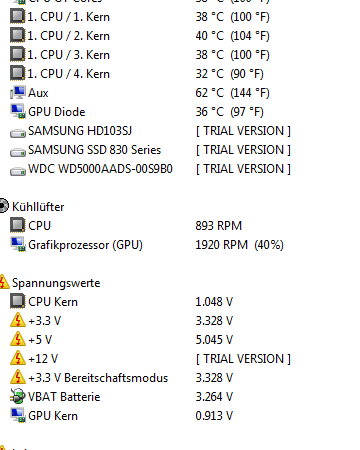
Task: Click the WDC WD5000AADS-00S9B0 entry
Action: click(x=100, y=169)
